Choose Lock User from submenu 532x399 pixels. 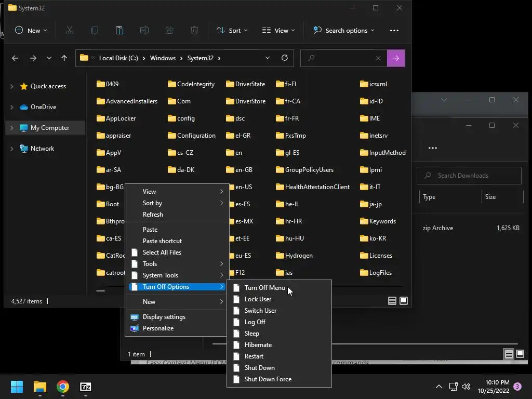pyautogui.click(x=279, y=299)
